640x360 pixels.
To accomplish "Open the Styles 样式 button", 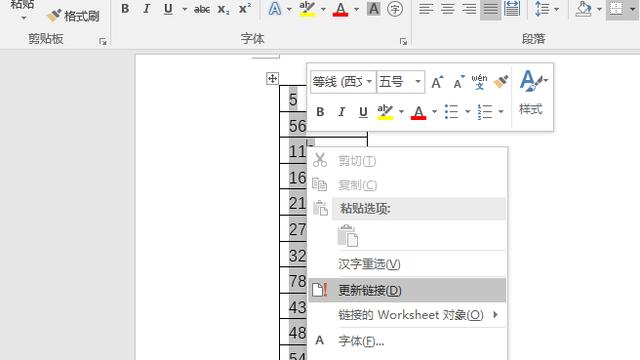I will point(532,93).
